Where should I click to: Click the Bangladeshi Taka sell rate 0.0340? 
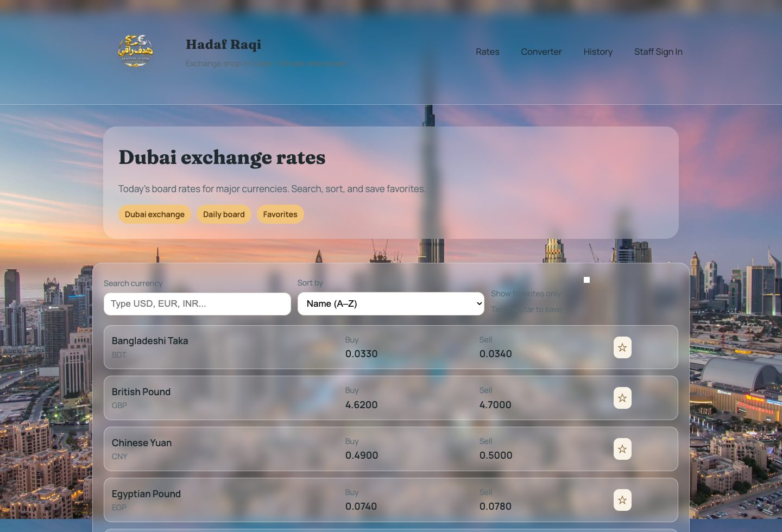pyautogui.click(x=496, y=354)
